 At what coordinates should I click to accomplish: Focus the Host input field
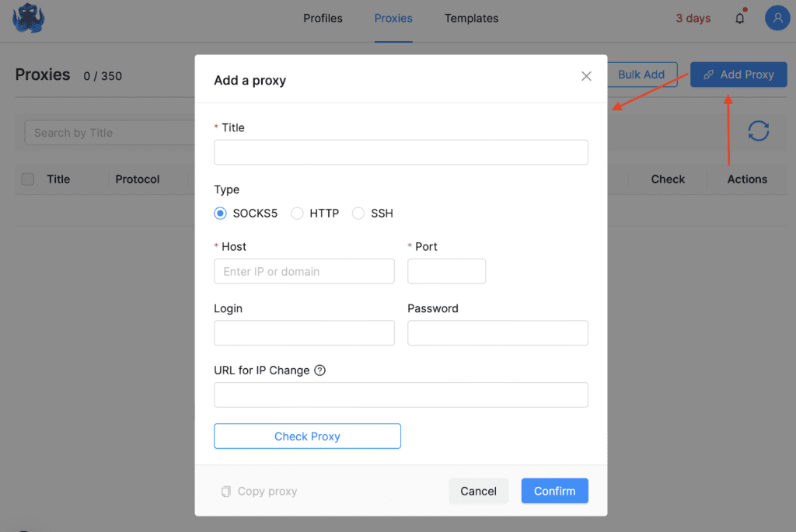click(x=304, y=271)
